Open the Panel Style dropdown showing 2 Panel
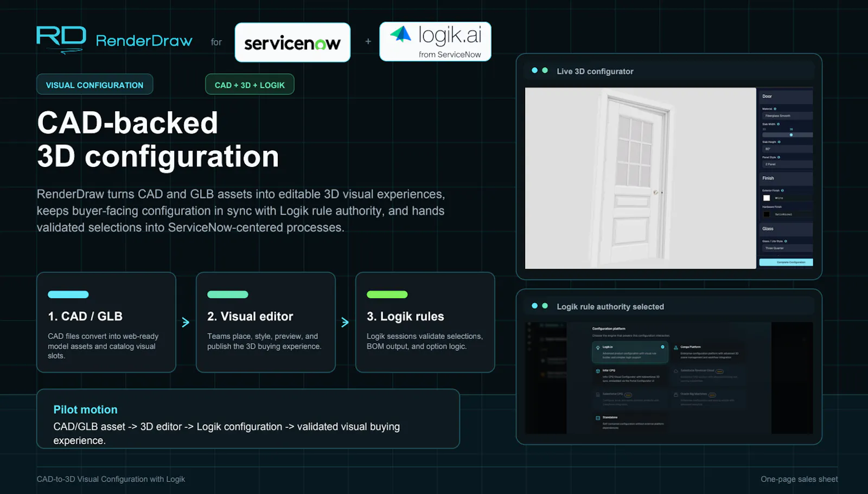The image size is (868, 494). (x=787, y=164)
